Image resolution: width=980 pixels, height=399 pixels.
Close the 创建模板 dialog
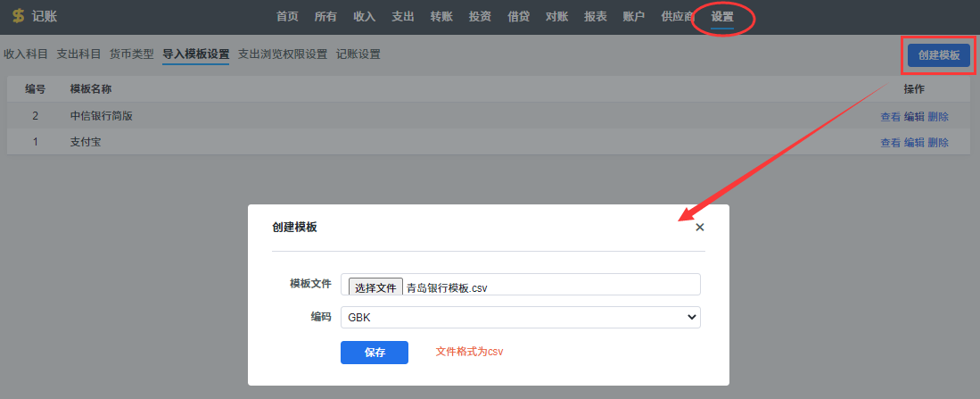click(700, 228)
